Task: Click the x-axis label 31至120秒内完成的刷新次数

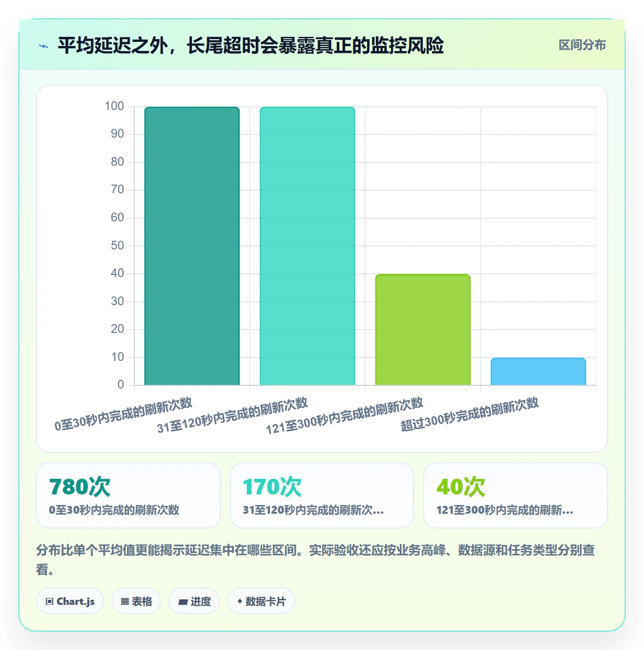Action: pos(232,415)
